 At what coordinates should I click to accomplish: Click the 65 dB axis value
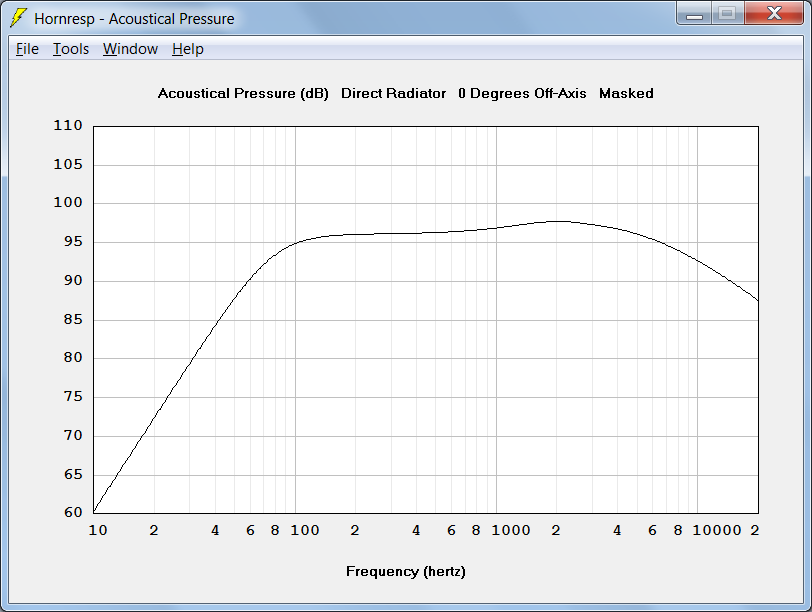click(x=73, y=474)
